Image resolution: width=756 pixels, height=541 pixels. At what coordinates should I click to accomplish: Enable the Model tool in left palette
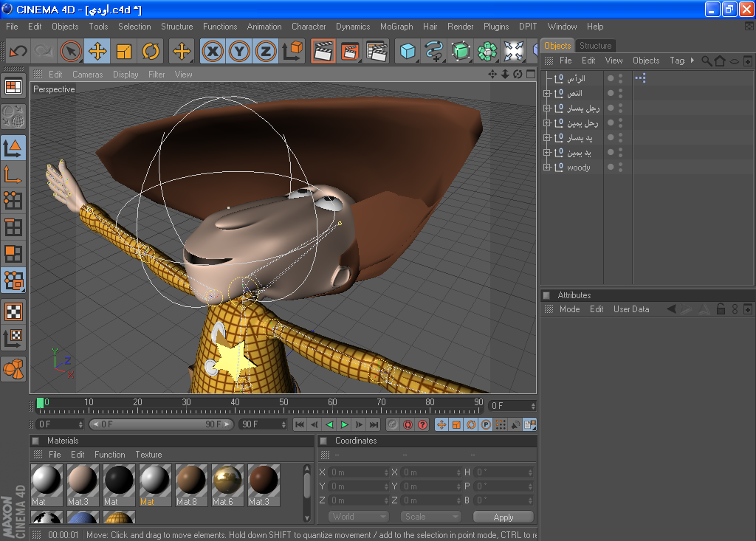pos(13,148)
